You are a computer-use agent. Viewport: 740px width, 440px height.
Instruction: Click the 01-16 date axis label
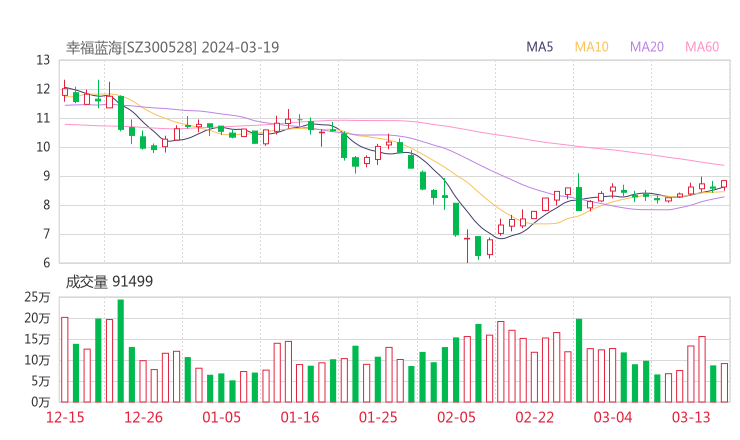[300, 417]
